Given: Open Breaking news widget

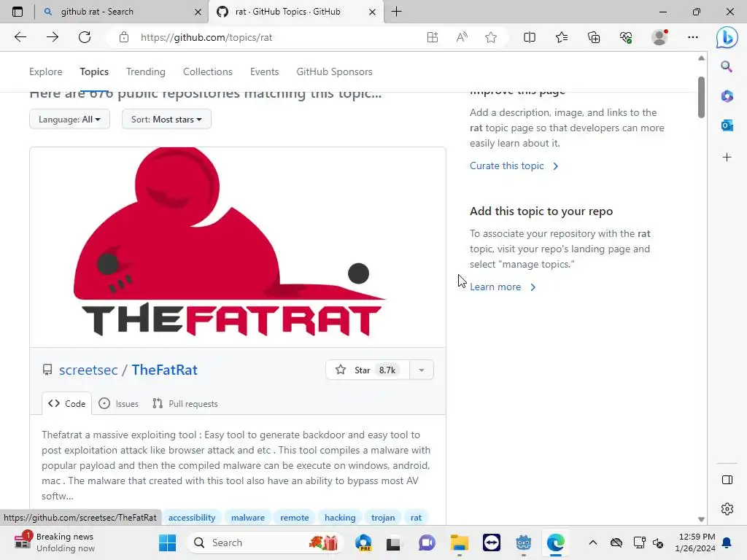Looking at the screenshot, I should point(55,542).
